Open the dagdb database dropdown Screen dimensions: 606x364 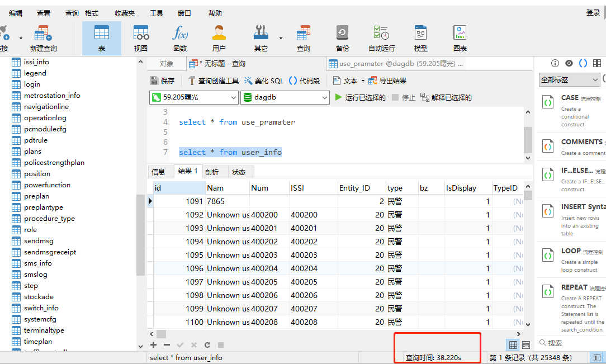point(285,97)
